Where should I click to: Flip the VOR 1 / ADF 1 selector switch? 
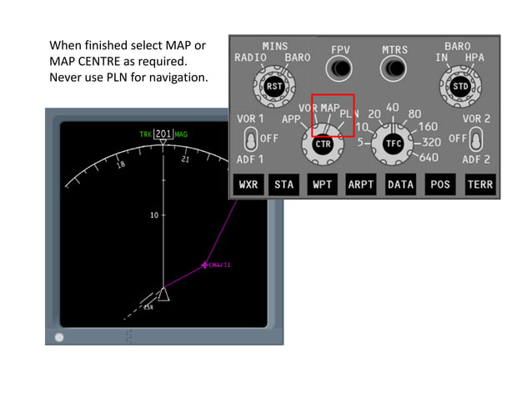(x=251, y=139)
